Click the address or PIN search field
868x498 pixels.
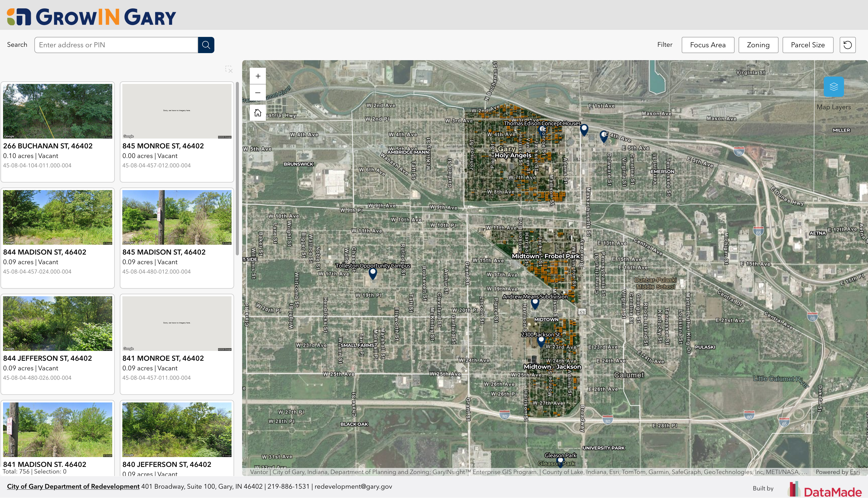(x=116, y=45)
